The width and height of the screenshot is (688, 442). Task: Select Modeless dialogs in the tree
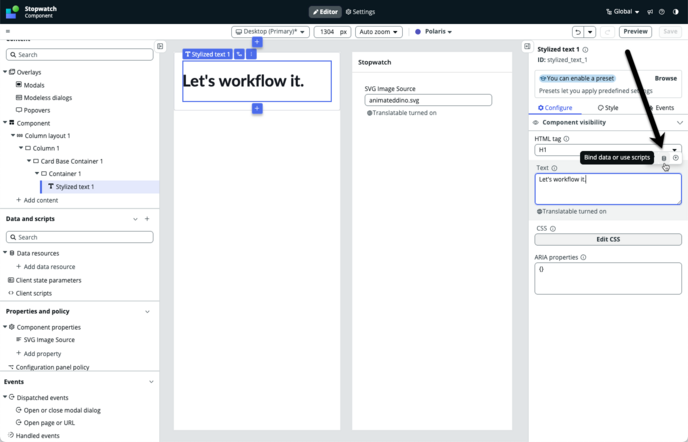44,97
